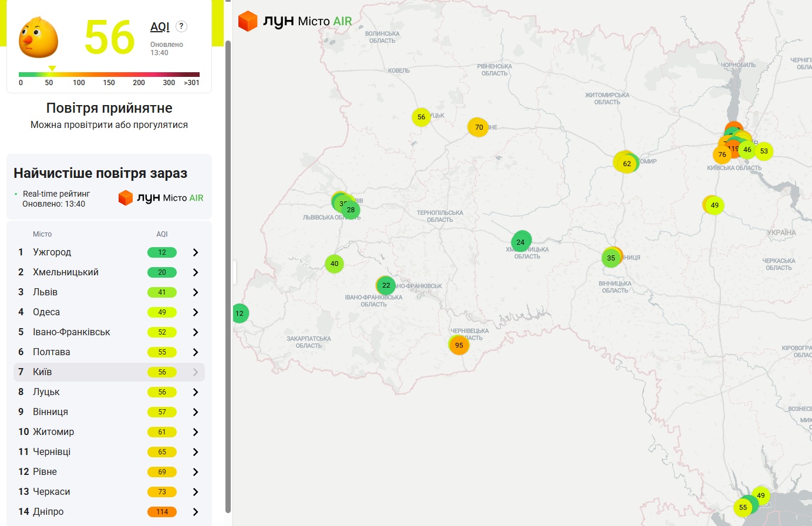Viewport: 812px width, 526px height.
Task: Click the green map marker with value 24
Action: click(x=521, y=242)
